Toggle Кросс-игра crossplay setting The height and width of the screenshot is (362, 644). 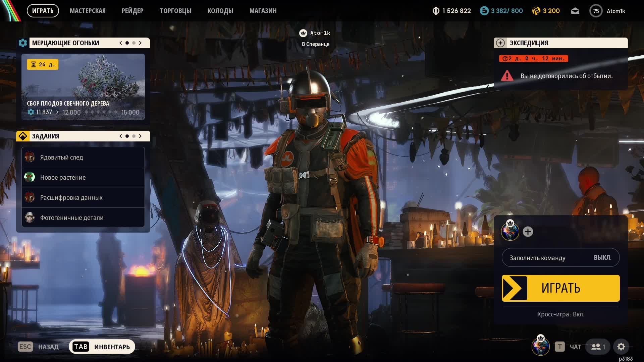click(x=560, y=314)
